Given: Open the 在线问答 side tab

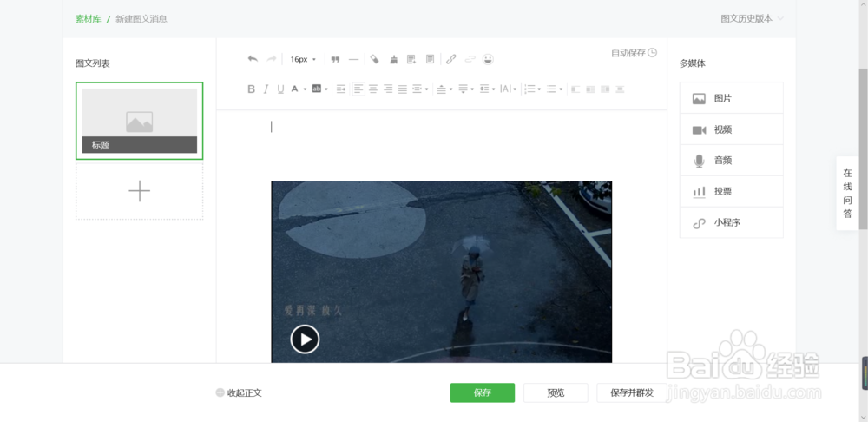Looking at the screenshot, I should [x=847, y=194].
